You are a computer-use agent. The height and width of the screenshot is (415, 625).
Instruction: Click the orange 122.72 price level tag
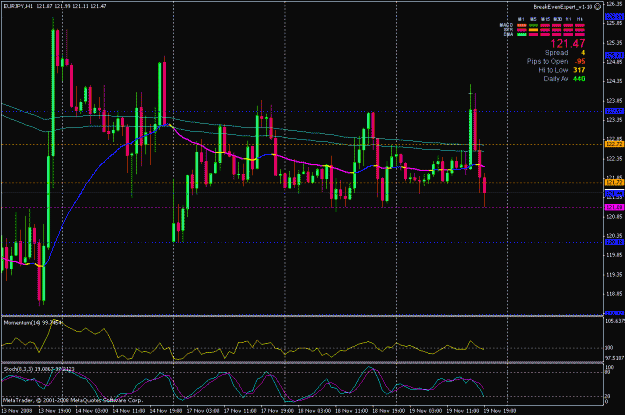click(x=614, y=144)
